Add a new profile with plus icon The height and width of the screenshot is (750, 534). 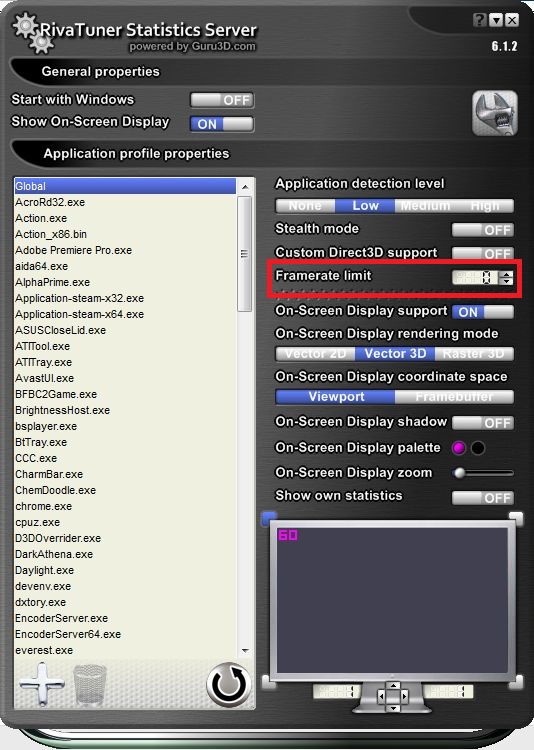(42, 684)
